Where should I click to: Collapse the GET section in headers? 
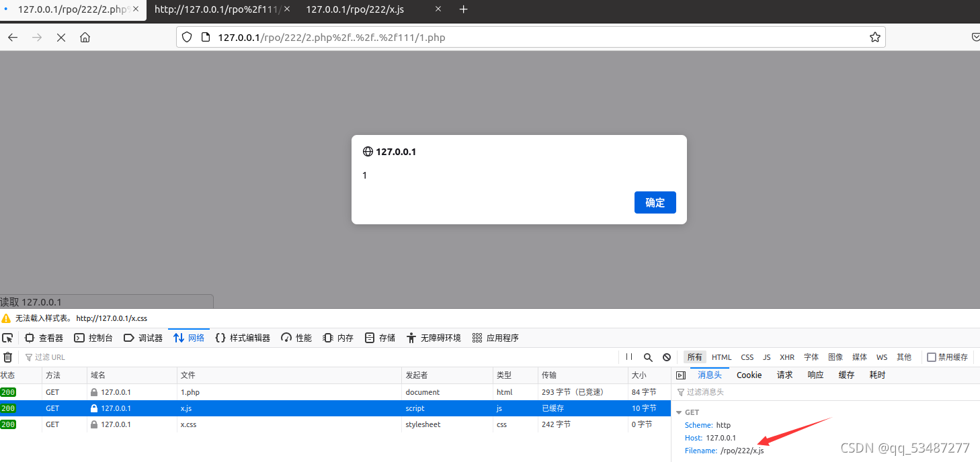coord(679,412)
